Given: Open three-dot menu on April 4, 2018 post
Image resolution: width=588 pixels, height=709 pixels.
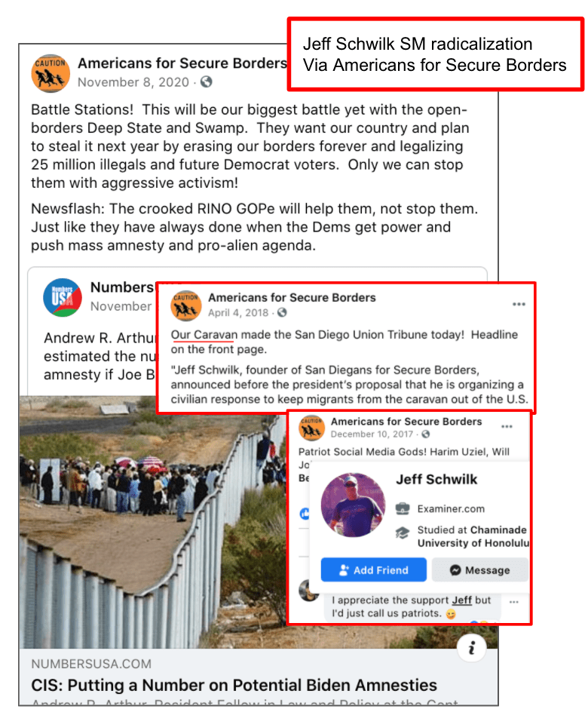Looking at the screenshot, I should coord(519,304).
